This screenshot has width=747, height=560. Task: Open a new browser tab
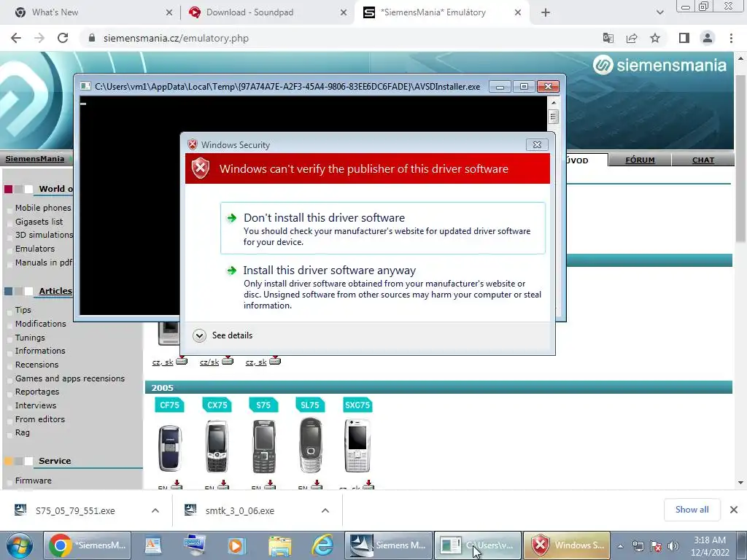click(546, 12)
